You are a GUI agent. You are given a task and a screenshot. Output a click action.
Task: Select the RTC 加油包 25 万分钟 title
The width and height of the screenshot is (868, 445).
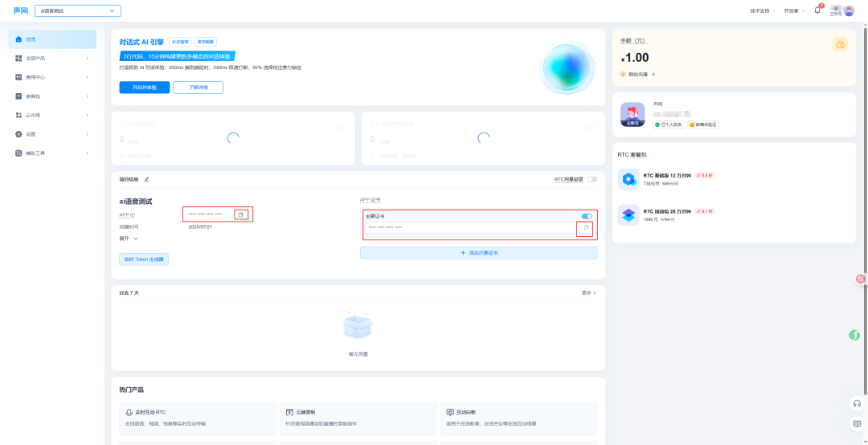[667, 211]
